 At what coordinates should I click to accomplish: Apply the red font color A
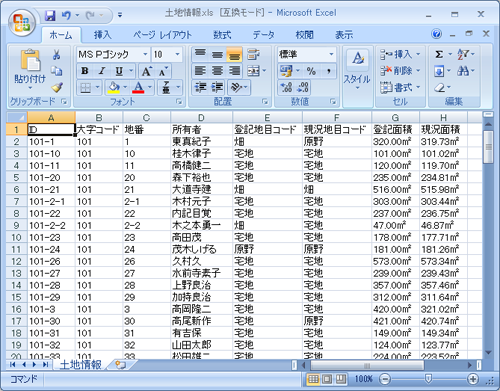[x=139, y=87]
